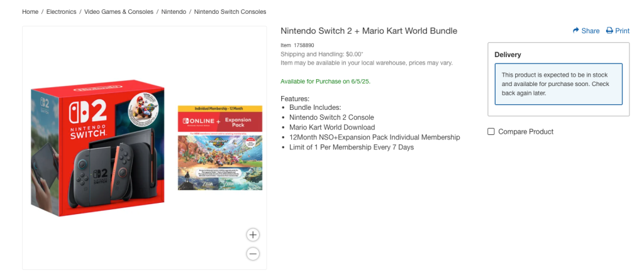
Task: Click the delivery stock notice box
Action: coord(558,84)
